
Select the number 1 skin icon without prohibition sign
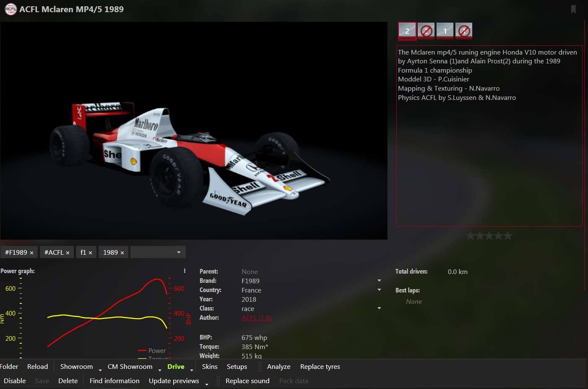445,31
